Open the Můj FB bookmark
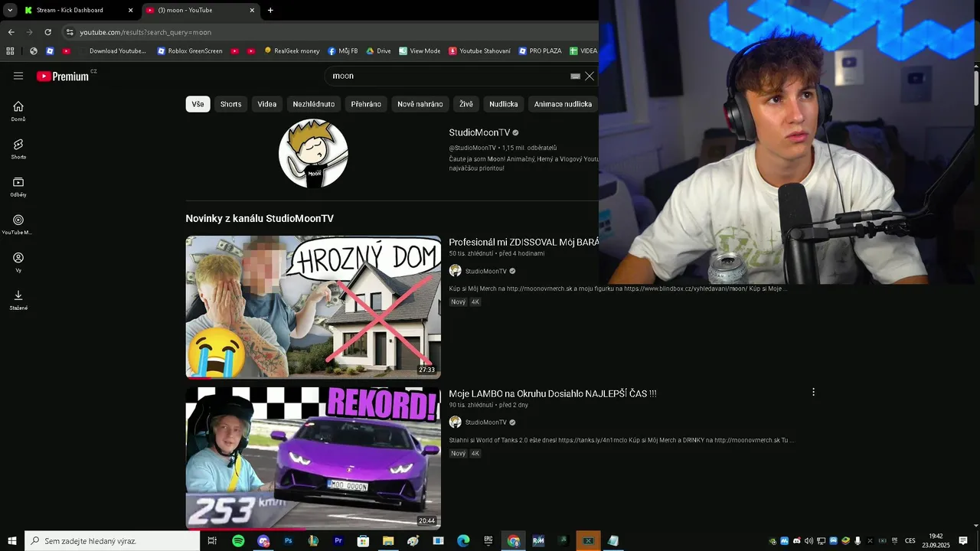Image resolution: width=980 pixels, height=551 pixels. pos(343,51)
